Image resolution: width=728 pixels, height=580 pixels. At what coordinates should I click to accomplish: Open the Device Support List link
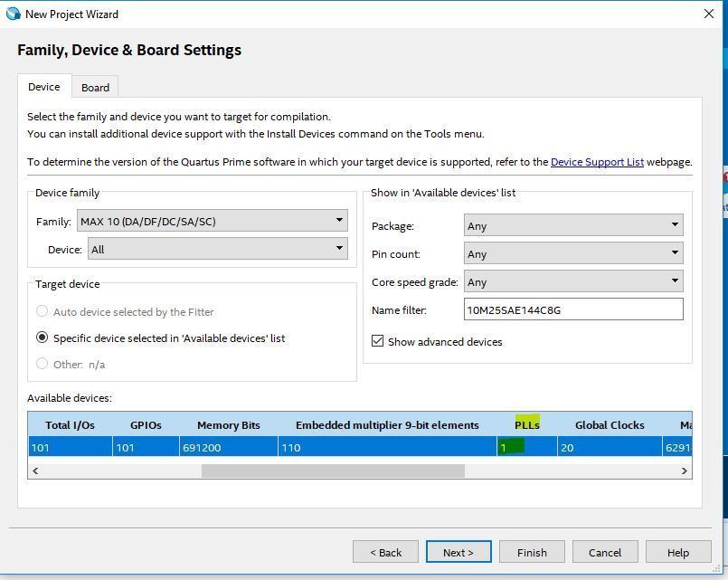pos(597,162)
